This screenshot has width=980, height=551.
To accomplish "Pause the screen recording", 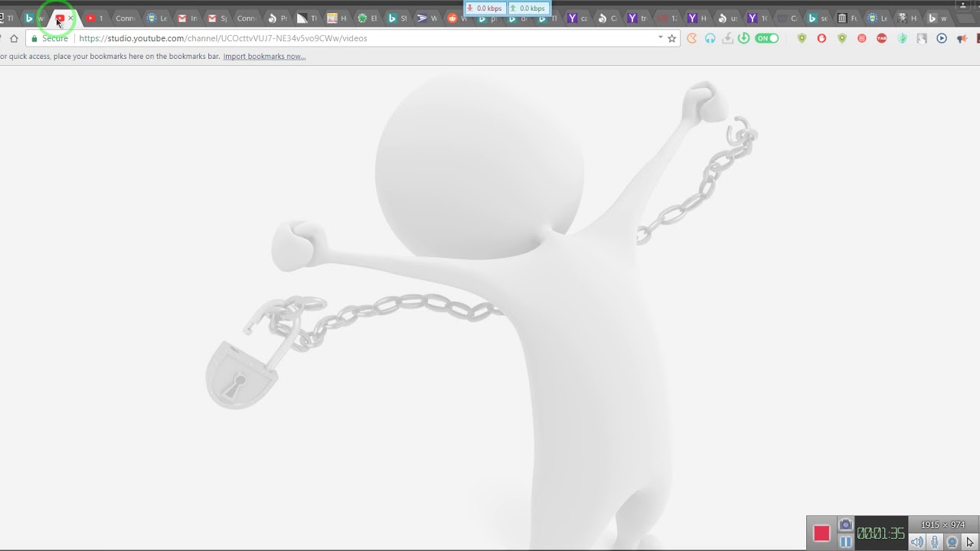I will click(x=845, y=542).
